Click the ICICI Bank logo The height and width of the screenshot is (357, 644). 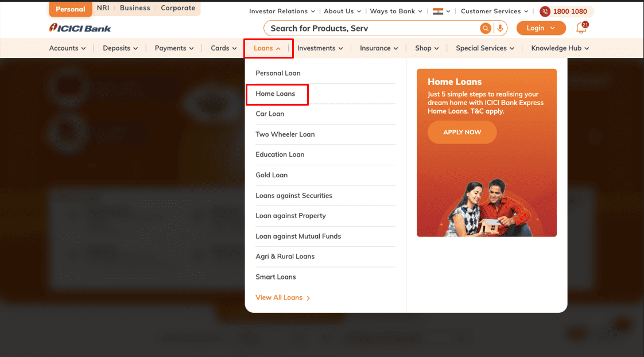(80, 28)
